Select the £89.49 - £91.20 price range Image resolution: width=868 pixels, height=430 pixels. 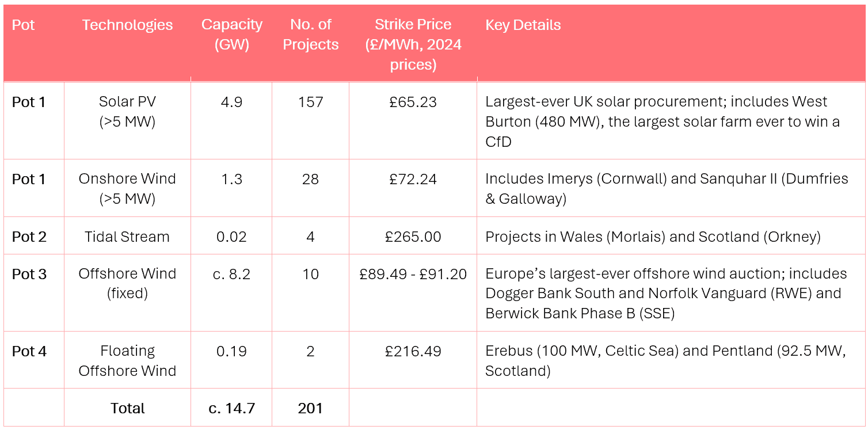click(413, 274)
